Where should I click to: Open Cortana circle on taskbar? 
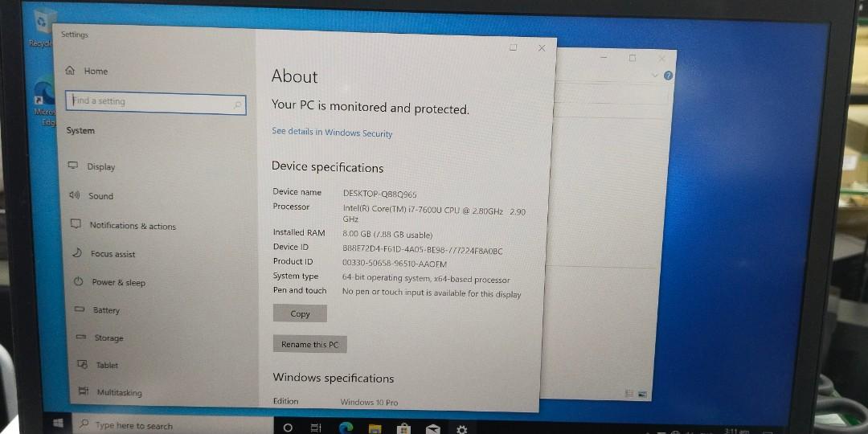(287, 428)
